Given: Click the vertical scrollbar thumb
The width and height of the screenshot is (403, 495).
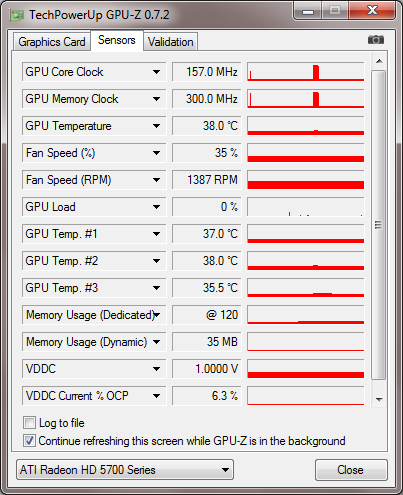Looking at the screenshot, I should point(379,225).
